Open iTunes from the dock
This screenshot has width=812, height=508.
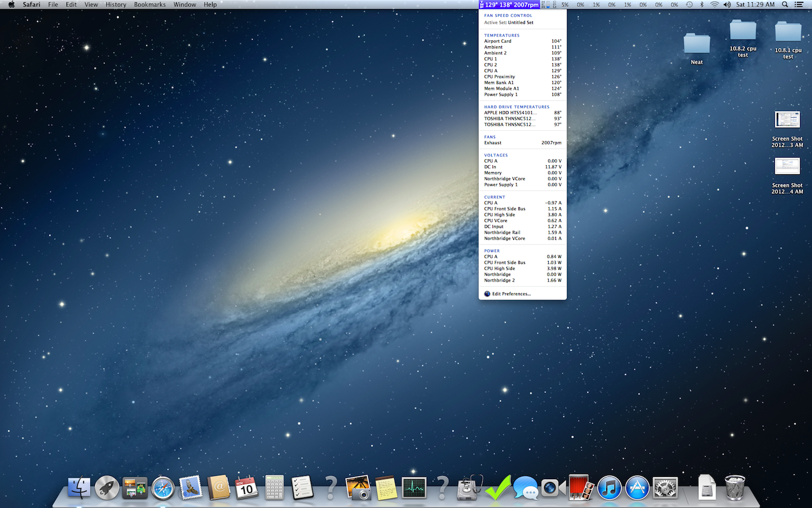609,488
